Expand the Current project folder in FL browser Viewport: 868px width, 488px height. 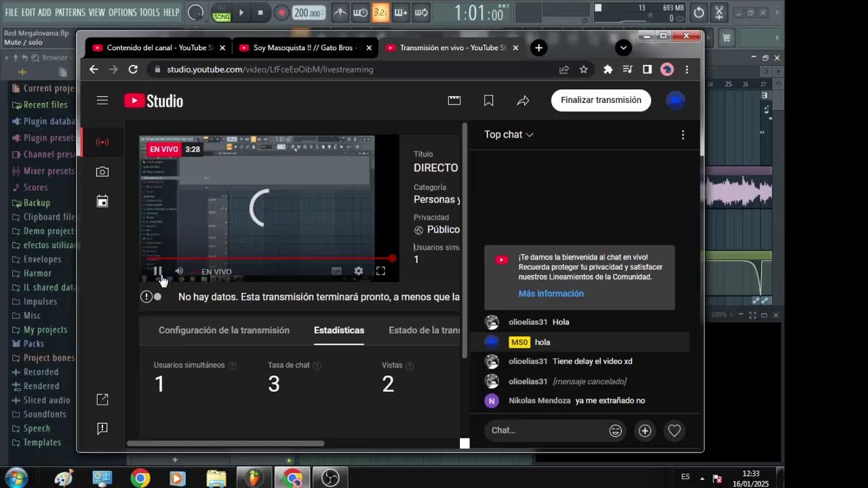click(43, 88)
